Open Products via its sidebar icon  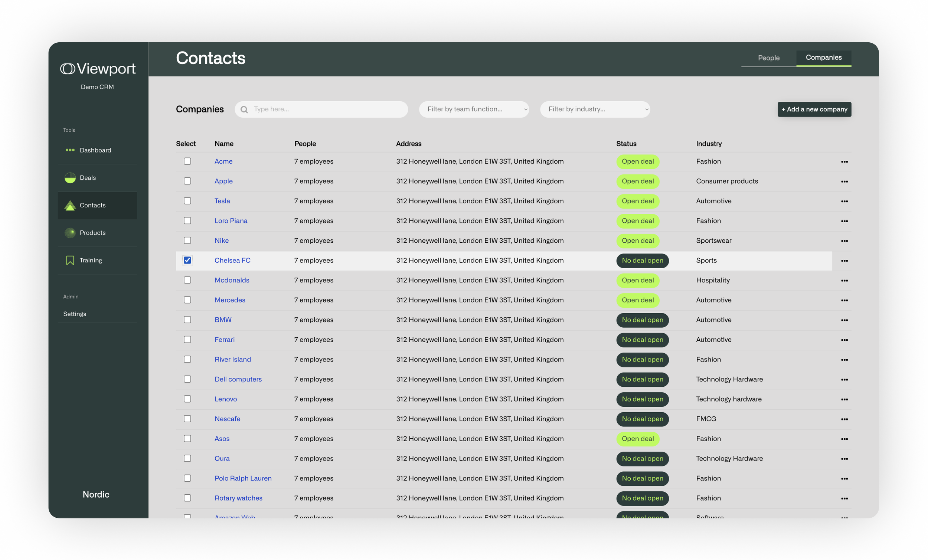pyautogui.click(x=70, y=233)
